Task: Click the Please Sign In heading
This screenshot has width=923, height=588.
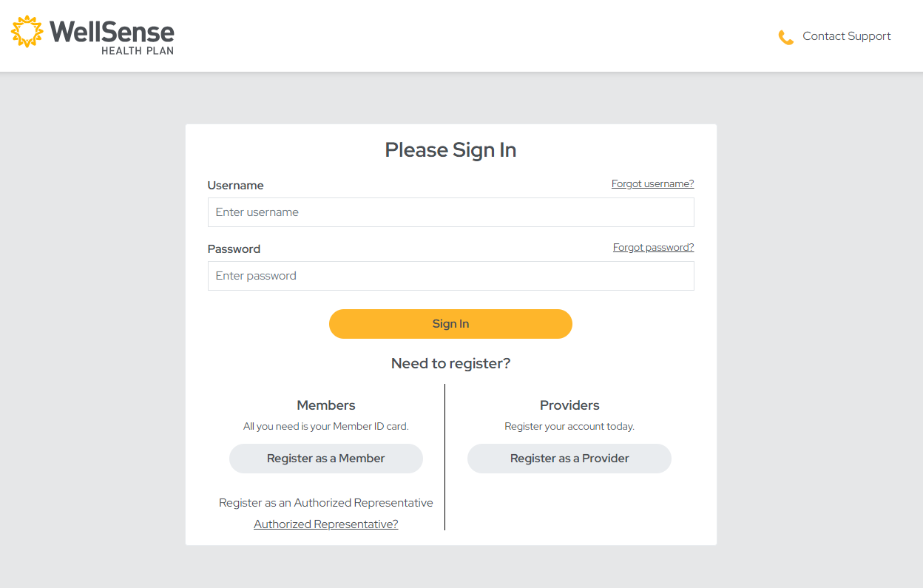Action: pyautogui.click(x=450, y=150)
